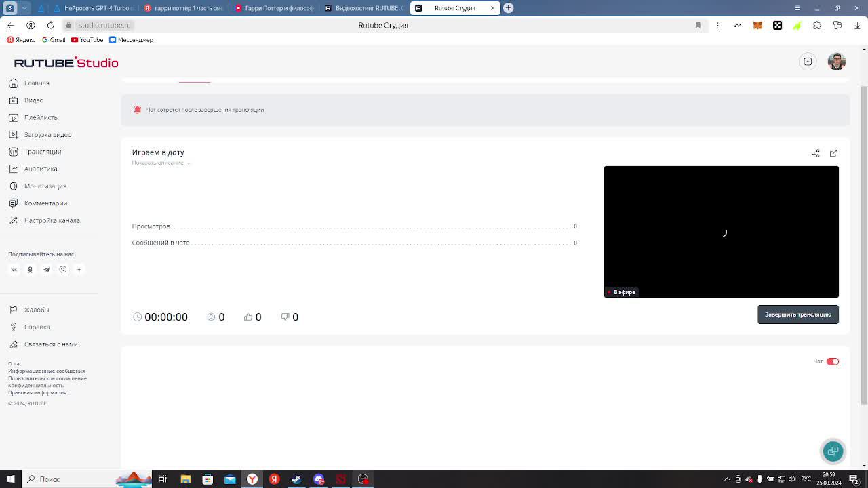Click the Odnoklassniki social icon
This screenshot has width=868, height=488.
tap(30, 270)
